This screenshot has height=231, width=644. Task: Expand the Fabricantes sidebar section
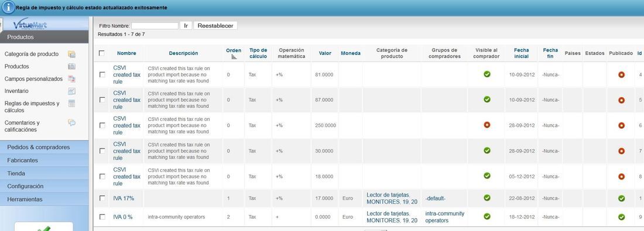(x=44, y=160)
